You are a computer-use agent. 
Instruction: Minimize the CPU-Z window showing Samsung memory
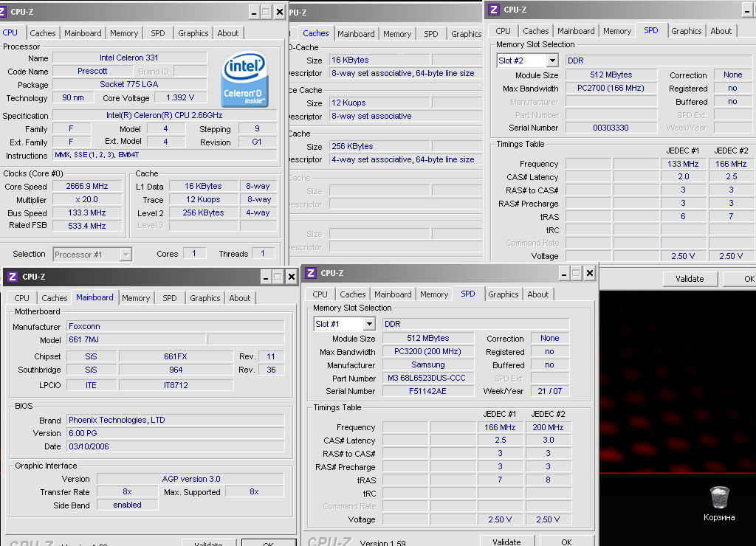[560, 274]
